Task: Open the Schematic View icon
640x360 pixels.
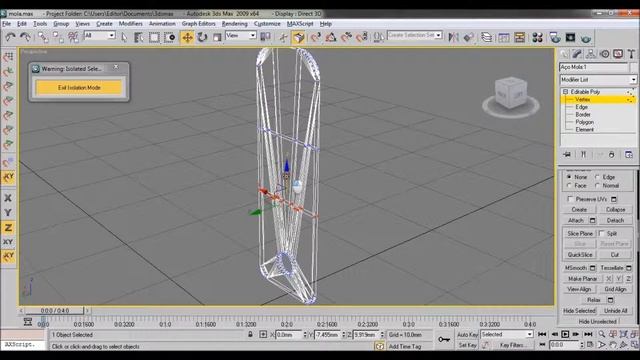Action: tap(520, 38)
